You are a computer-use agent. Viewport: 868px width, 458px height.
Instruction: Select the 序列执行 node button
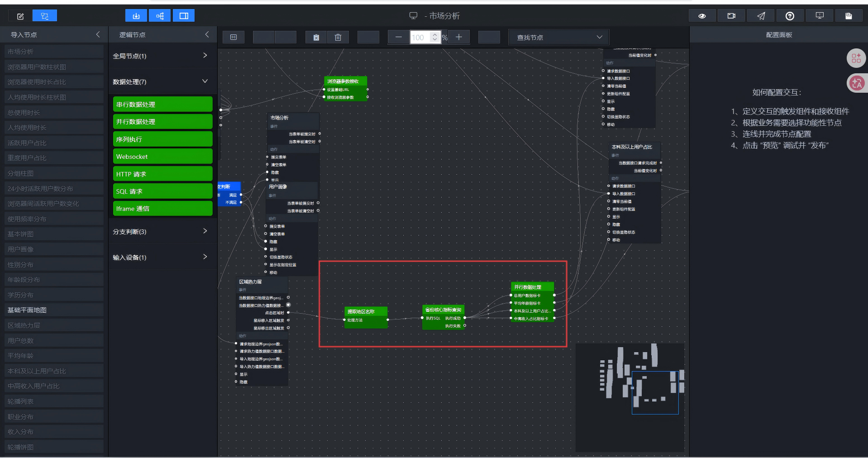pos(163,139)
